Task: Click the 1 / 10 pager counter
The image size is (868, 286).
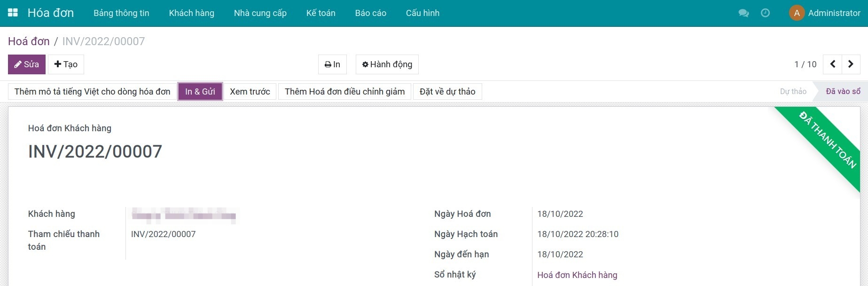Action: point(805,64)
